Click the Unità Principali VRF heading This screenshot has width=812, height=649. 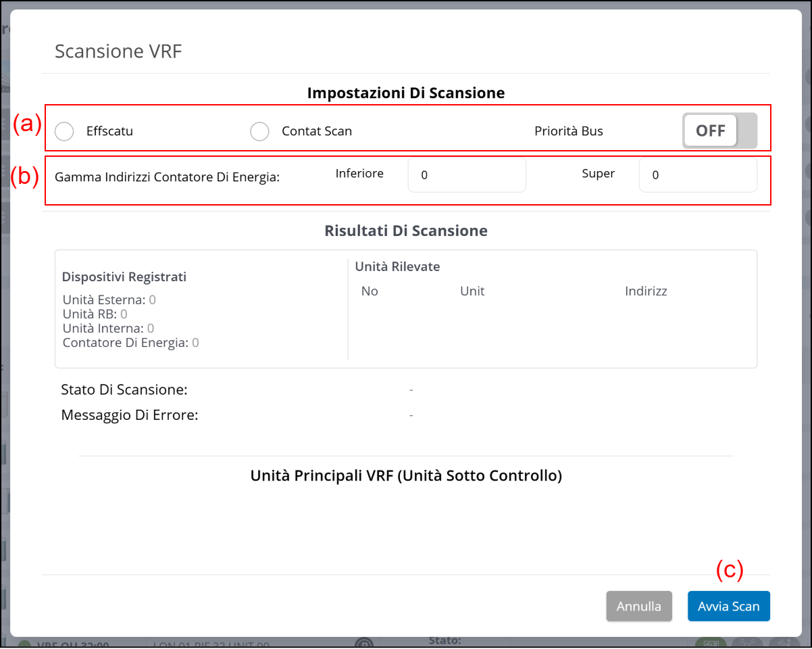pos(405,475)
